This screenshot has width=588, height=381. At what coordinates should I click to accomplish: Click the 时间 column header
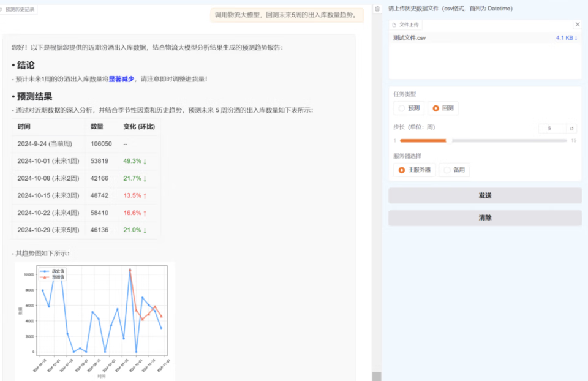24,127
